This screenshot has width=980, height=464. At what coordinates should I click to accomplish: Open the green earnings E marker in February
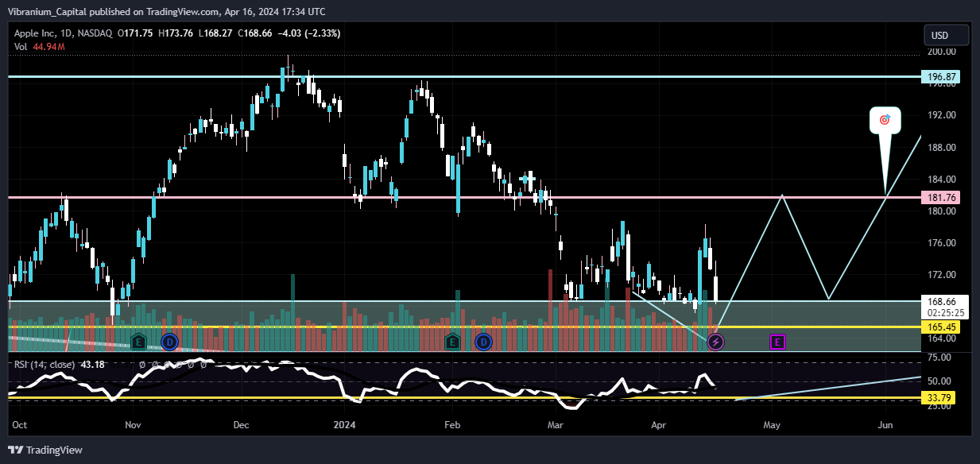[x=453, y=342]
